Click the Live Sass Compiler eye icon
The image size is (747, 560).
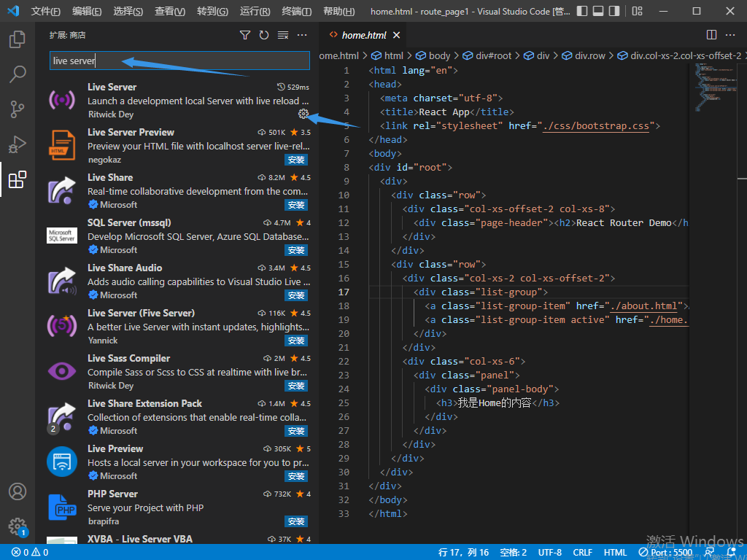(62, 371)
